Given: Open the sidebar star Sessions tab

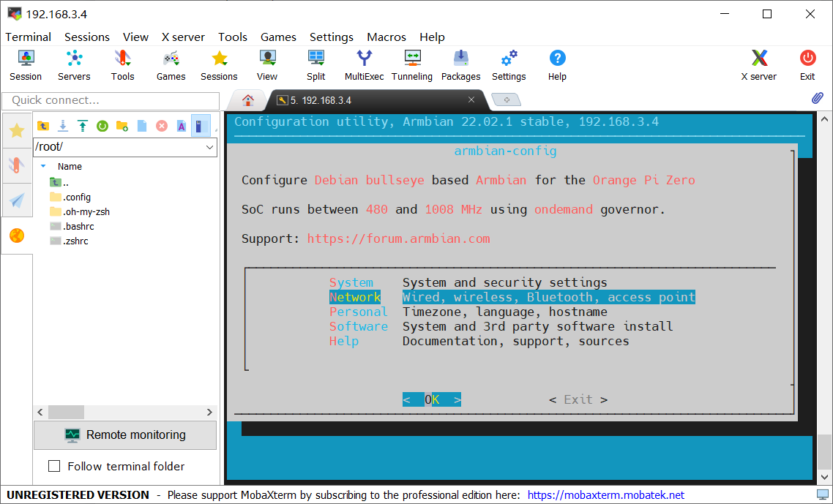Looking at the screenshot, I should coord(17,130).
